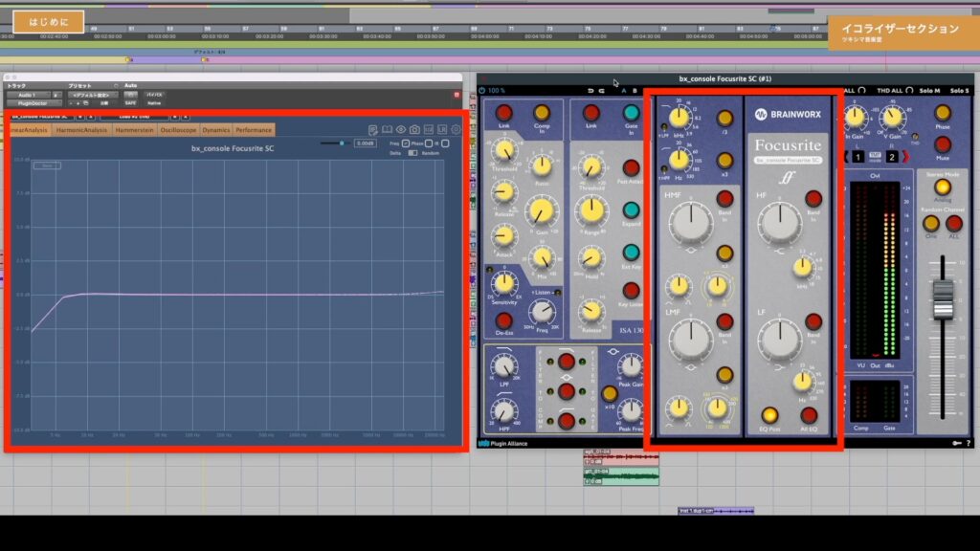Take a snapshot with the camera icon
980x551 pixels.
tap(415, 130)
